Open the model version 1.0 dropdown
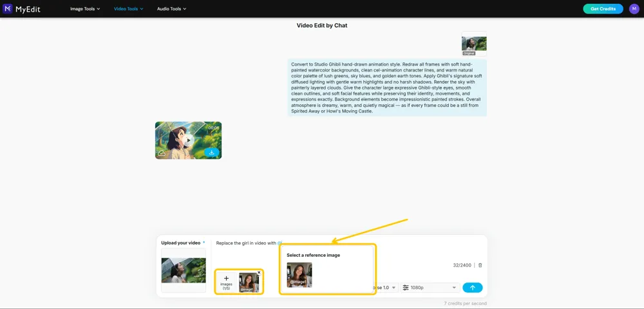Image resolution: width=644 pixels, height=309 pixels. [386, 288]
